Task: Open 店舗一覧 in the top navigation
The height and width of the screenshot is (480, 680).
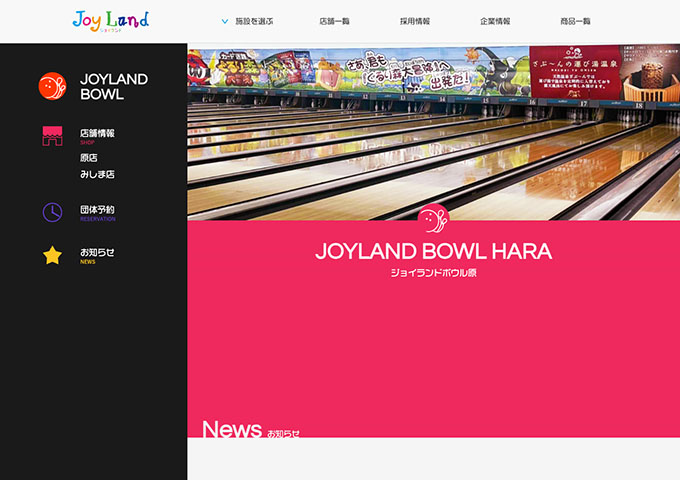Action: coord(334,21)
